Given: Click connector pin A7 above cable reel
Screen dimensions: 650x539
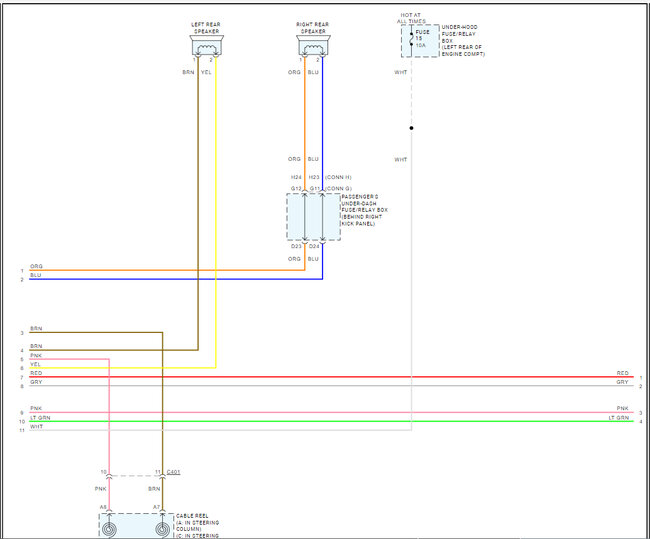Looking at the screenshot, I should tap(156, 507).
